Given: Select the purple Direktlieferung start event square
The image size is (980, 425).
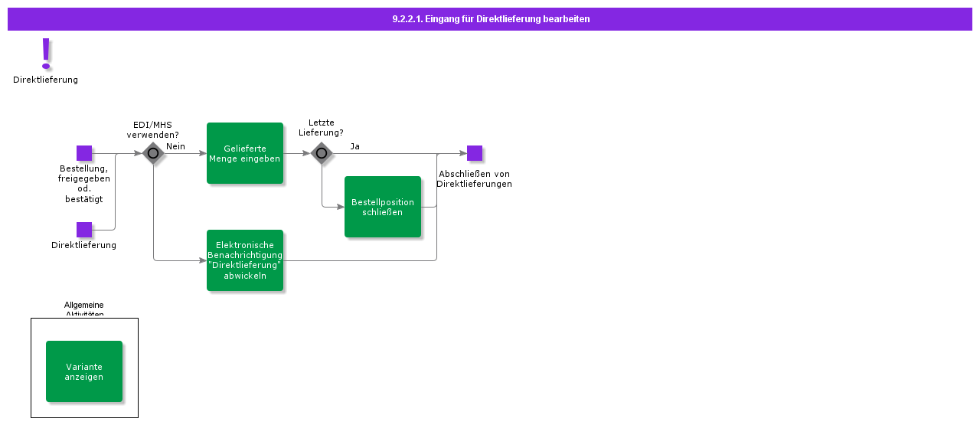Looking at the screenshot, I should 84,230.
